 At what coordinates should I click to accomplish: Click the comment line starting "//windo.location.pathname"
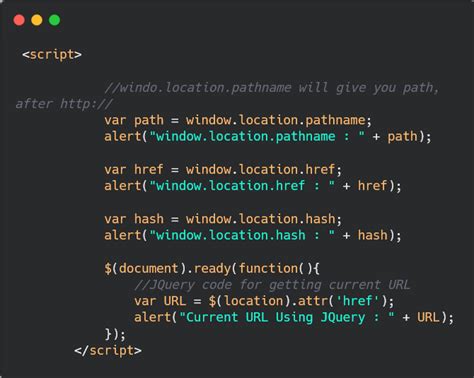[272, 88]
